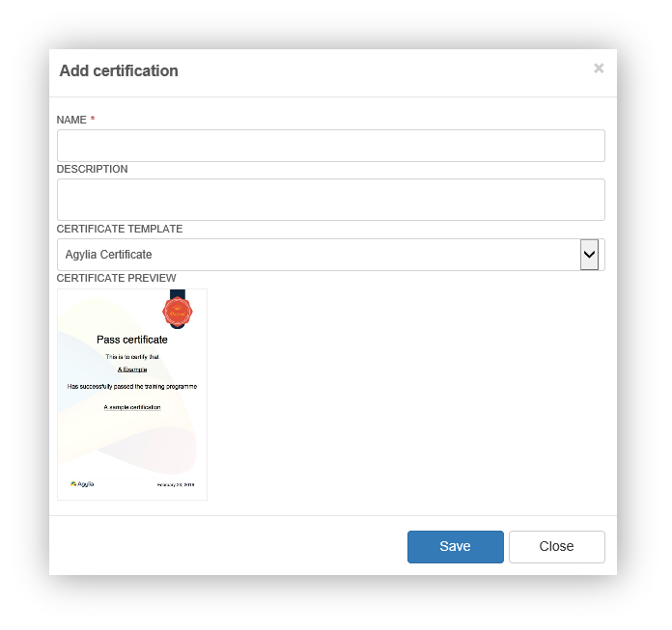Close the Add certification dialog with X
672x630 pixels.
[599, 68]
